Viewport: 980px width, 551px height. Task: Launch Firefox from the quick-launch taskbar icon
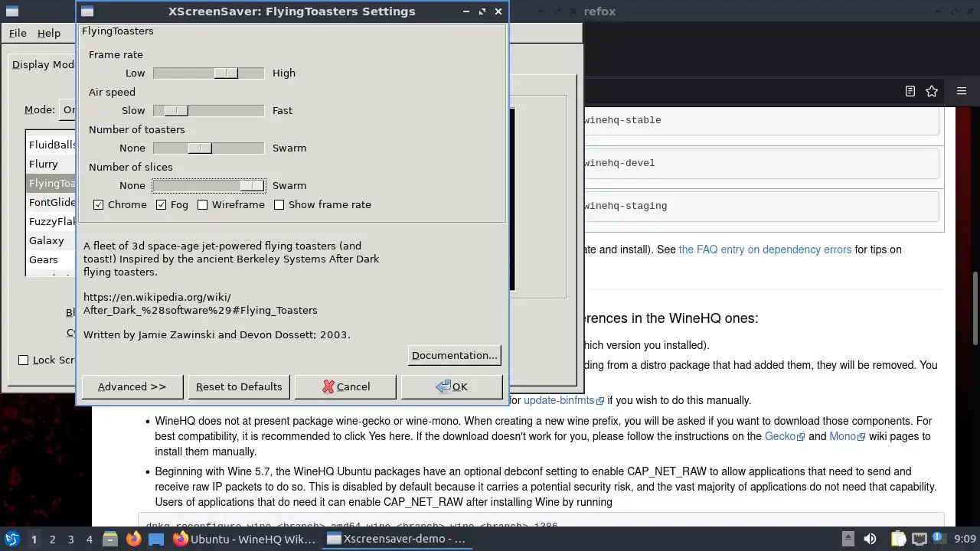(133, 539)
